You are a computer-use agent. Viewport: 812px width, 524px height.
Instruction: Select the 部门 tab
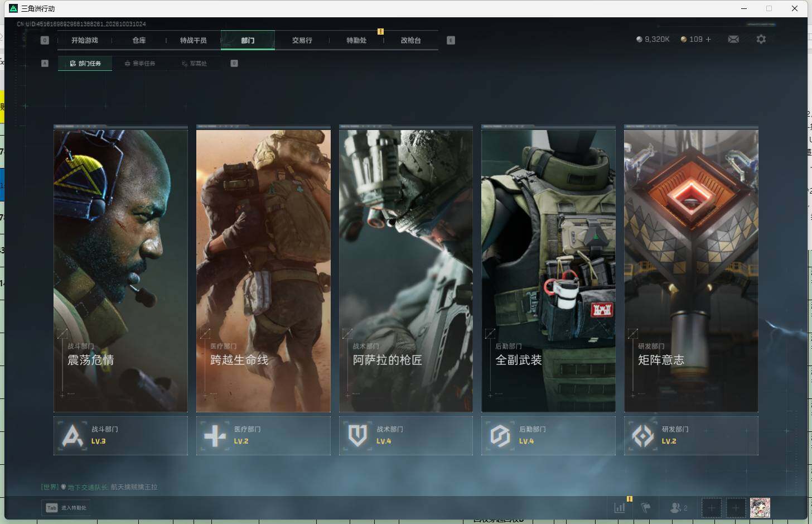tap(248, 40)
